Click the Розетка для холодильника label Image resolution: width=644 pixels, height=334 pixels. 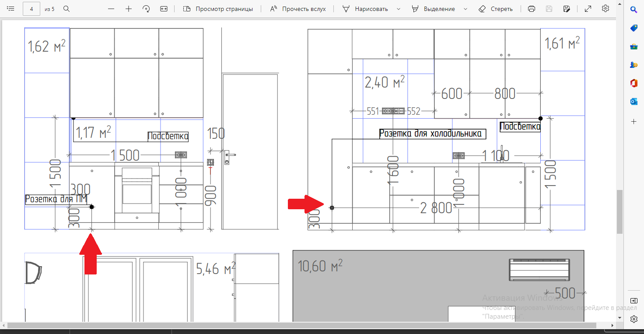[x=433, y=134]
